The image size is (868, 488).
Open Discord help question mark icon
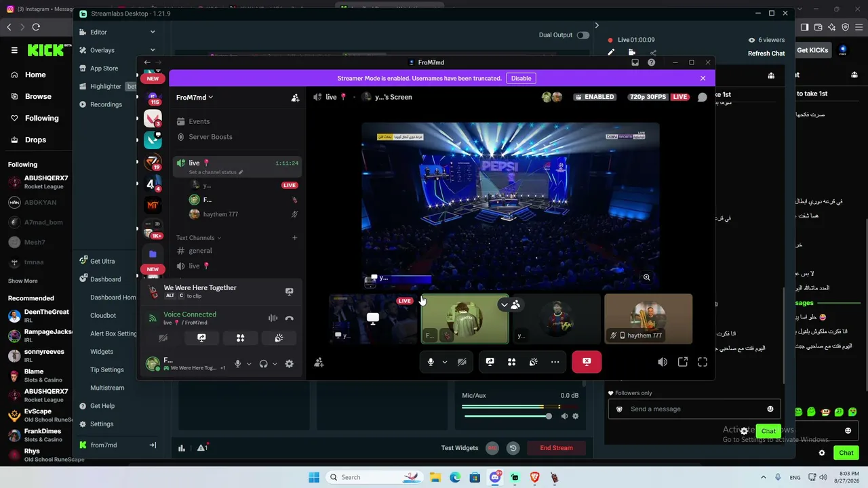[651, 62]
